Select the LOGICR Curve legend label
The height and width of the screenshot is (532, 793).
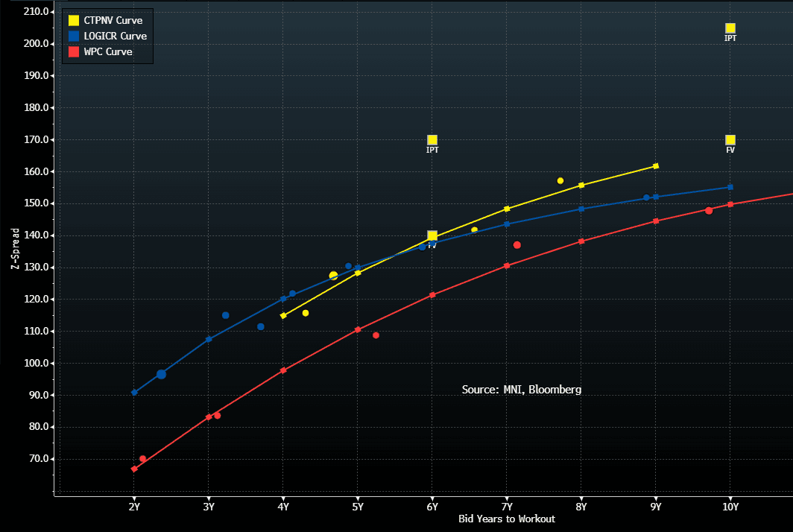coord(115,36)
